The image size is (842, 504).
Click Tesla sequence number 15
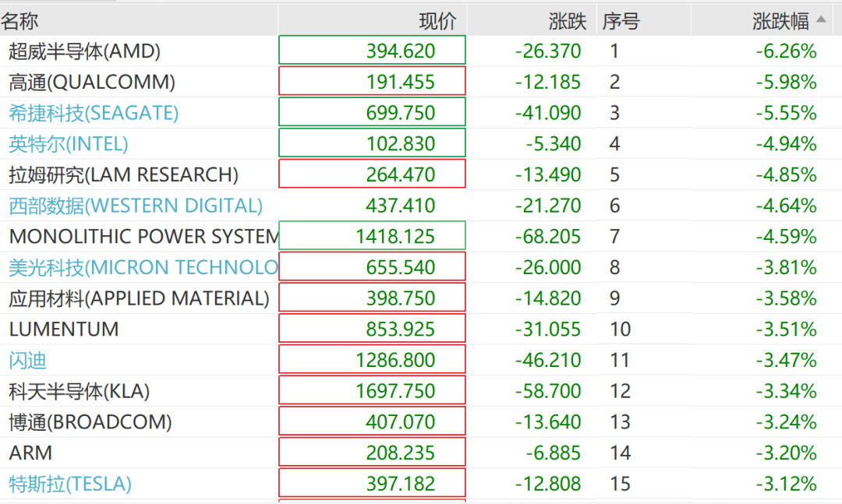(x=621, y=484)
